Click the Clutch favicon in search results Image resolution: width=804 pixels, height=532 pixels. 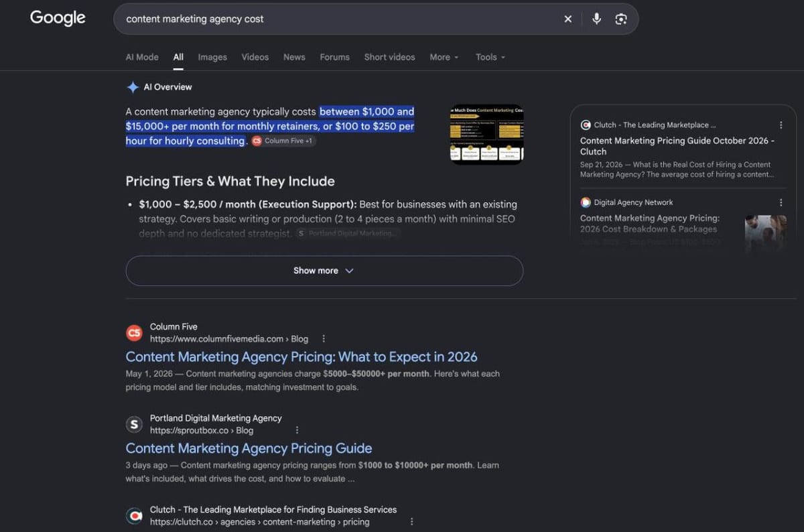click(134, 516)
